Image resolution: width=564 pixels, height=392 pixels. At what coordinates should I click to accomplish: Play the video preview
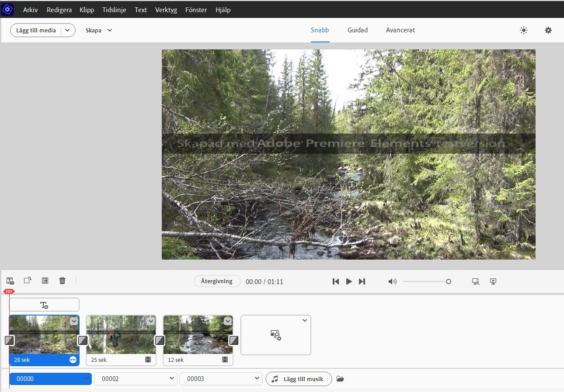pyautogui.click(x=349, y=281)
